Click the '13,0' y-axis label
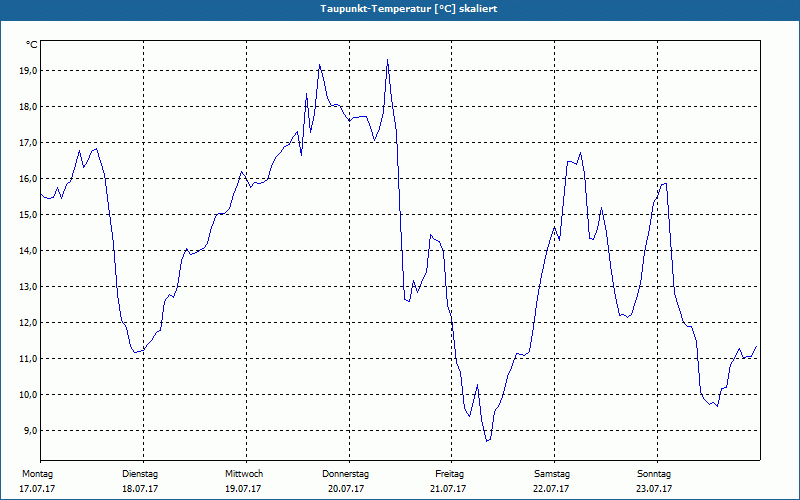The height and width of the screenshot is (500, 800). pos(29,287)
